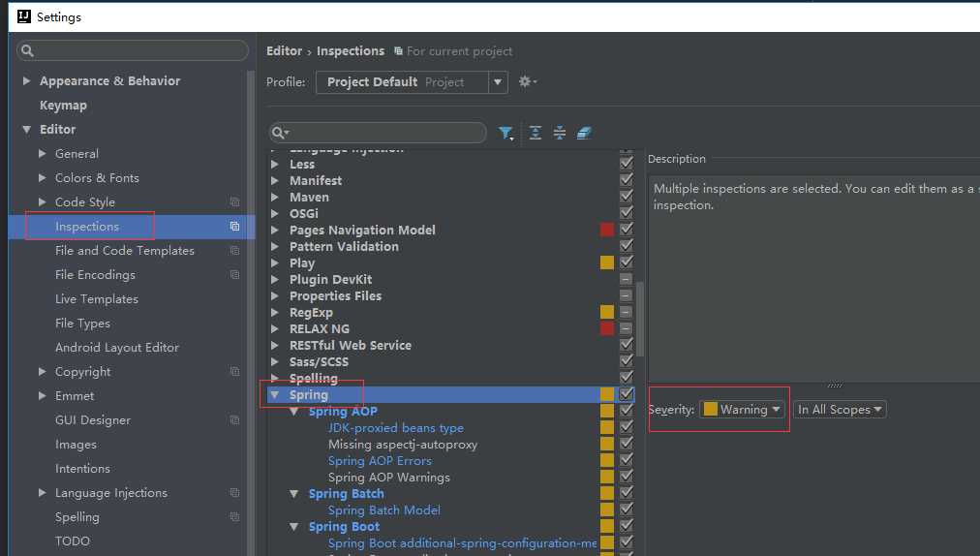Click yellow severity swatch on Play row
This screenshot has height=556, width=980.
[607, 263]
